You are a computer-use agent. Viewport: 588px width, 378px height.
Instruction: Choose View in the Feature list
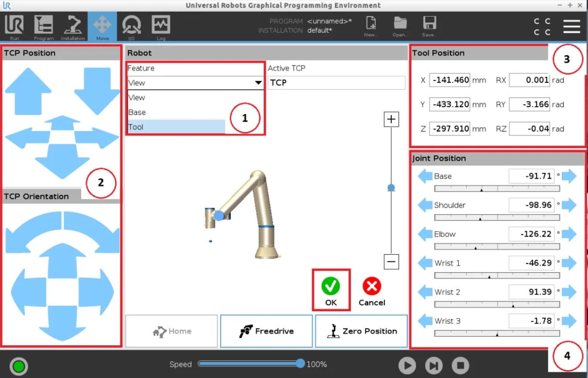pyautogui.click(x=176, y=97)
